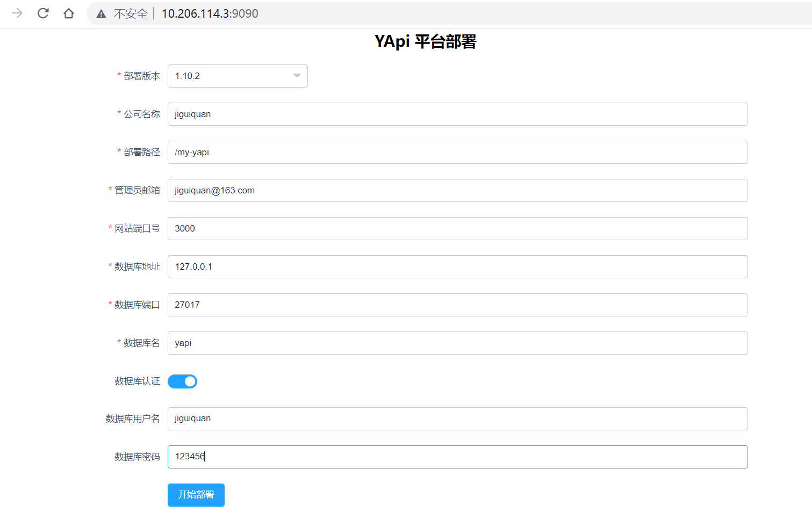812x512 pixels.
Task: Click the 公司名称 label
Action: click(142, 114)
